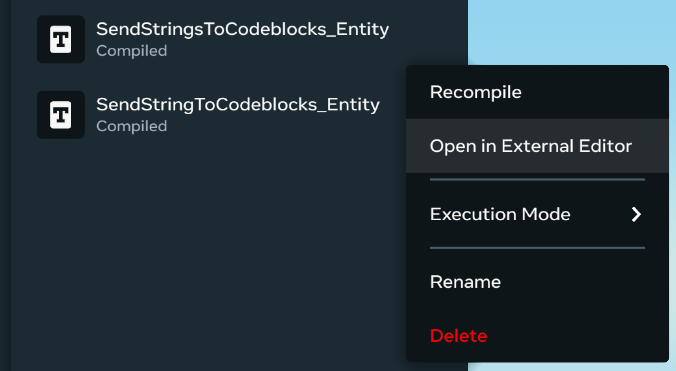
Task: Select the SendStringToCodeblocks_Entity script name
Action: 238,105
